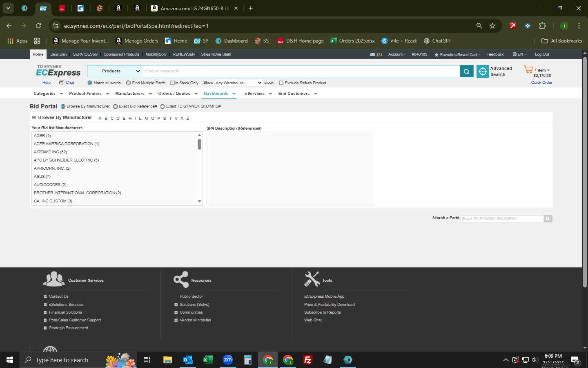Collapse the Browse By Manufacturer section
Screen dimensions: 588x368
coord(34,118)
